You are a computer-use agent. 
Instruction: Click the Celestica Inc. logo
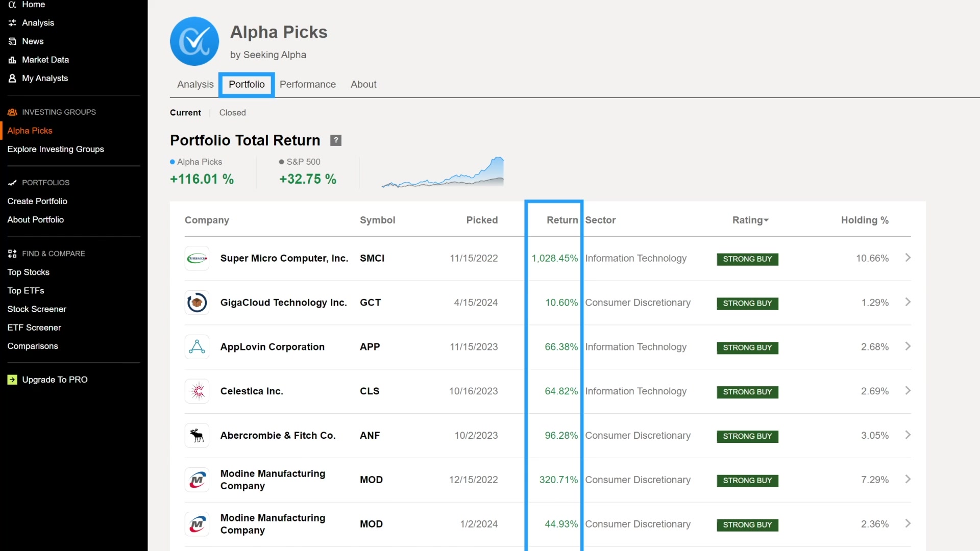tap(197, 391)
